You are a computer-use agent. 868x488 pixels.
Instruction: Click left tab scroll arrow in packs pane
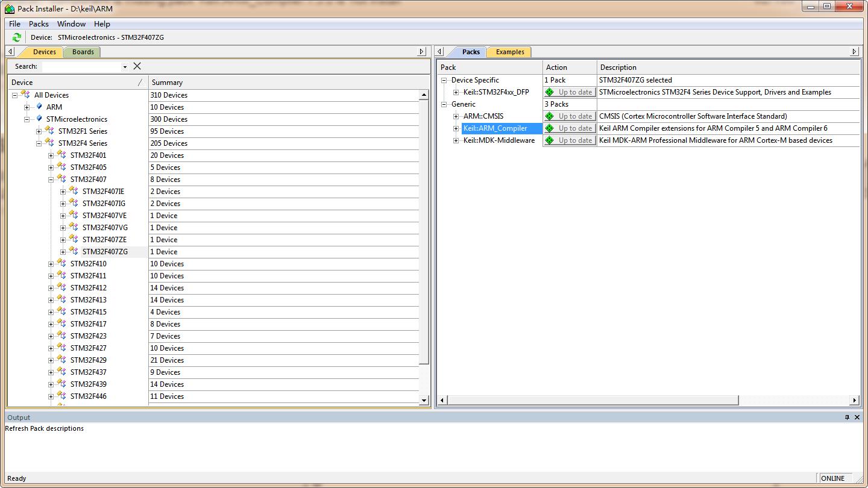pyautogui.click(x=440, y=52)
